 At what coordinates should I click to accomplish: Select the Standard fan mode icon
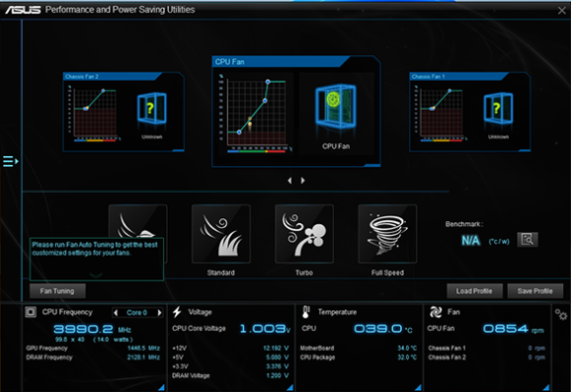221,234
